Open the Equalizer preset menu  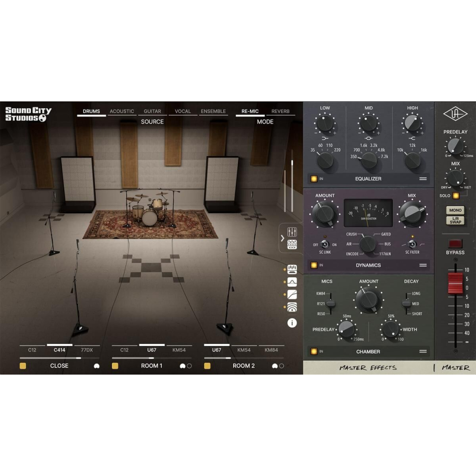[x=423, y=178]
